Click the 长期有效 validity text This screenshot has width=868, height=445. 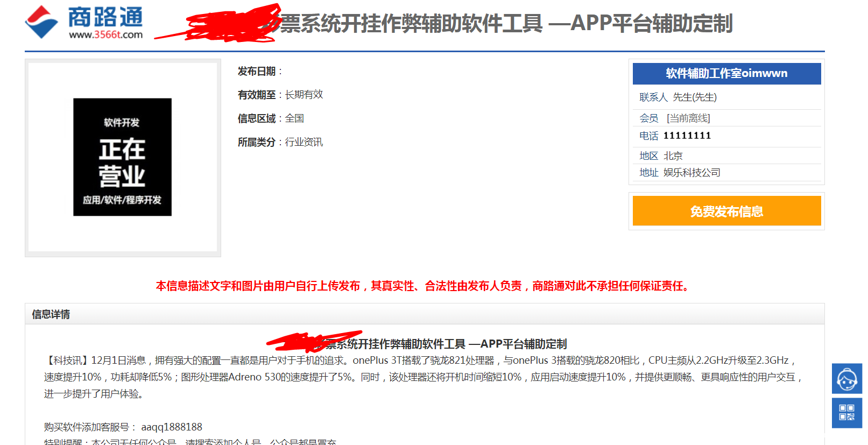(x=304, y=95)
